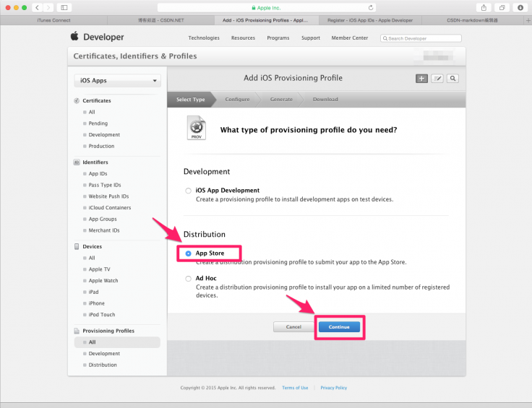This screenshot has height=408, width=532.
Task: Click the Devices section phone icon
Action: (x=77, y=246)
